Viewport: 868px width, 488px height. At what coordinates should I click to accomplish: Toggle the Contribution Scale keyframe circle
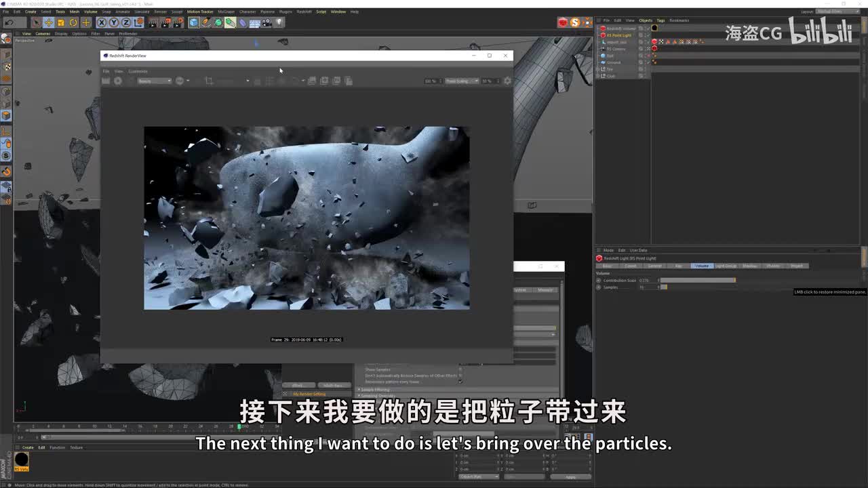pos(598,280)
